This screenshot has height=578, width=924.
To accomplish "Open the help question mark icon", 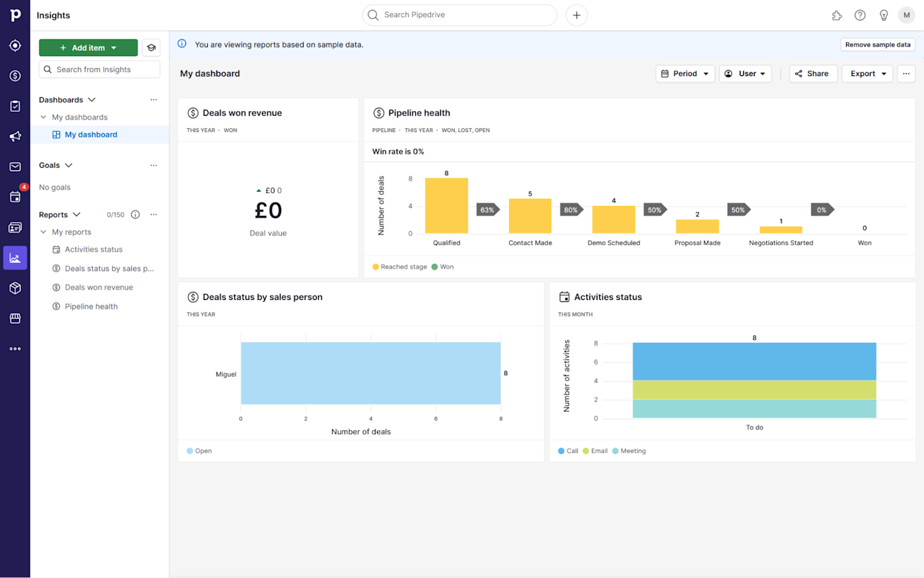I will point(860,15).
